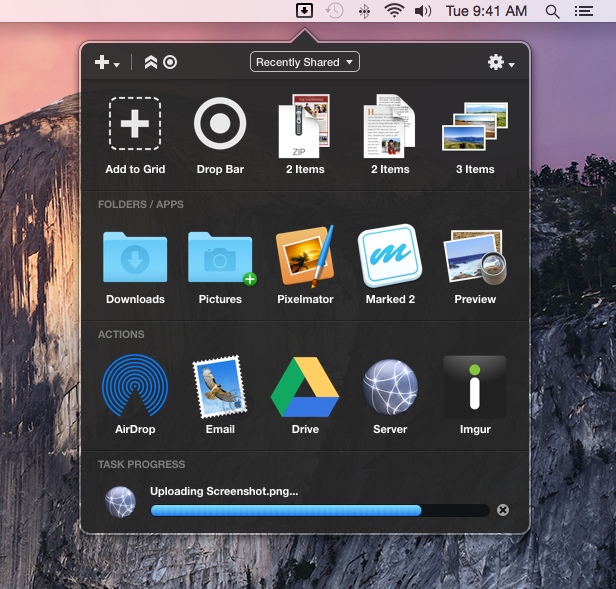Image resolution: width=616 pixels, height=589 pixels.
Task: Click the Tue 9:41 AM clock
Action: pyautogui.click(x=486, y=11)
